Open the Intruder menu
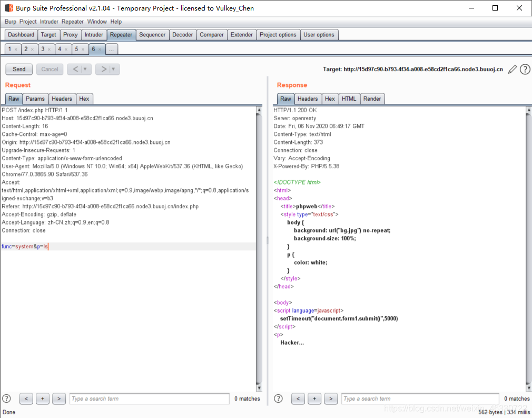This screenshot has height=418, width=532. (49, 22)
